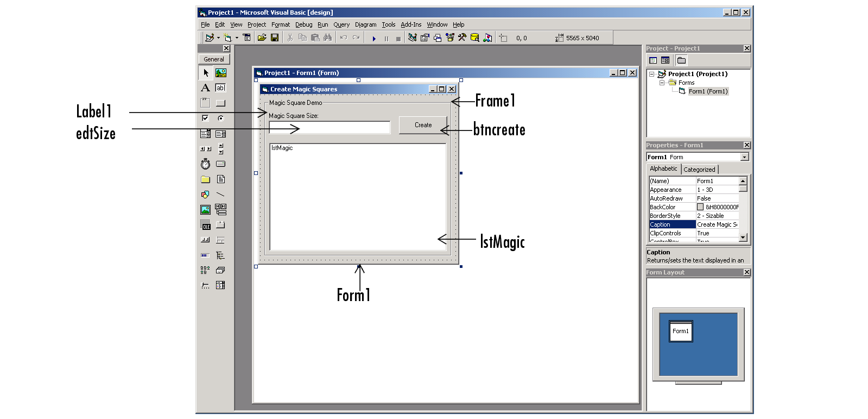Click the properties list scroll-down arrow

(743, 237)
